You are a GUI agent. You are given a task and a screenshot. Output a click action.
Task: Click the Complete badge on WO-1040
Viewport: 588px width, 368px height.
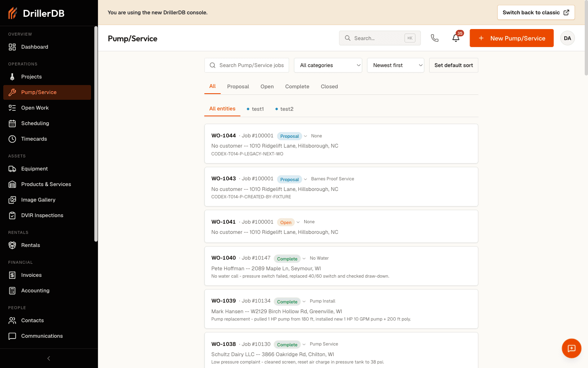287,259
